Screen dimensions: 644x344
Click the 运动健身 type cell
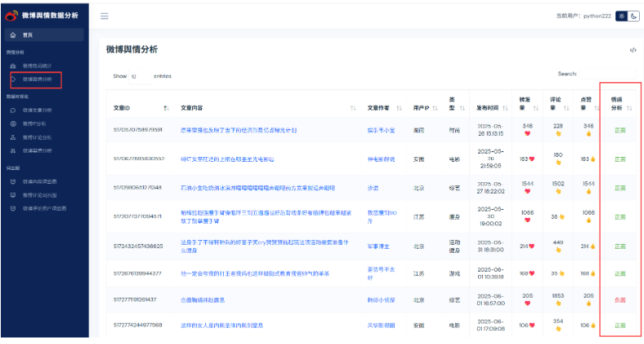pos(454,246)
